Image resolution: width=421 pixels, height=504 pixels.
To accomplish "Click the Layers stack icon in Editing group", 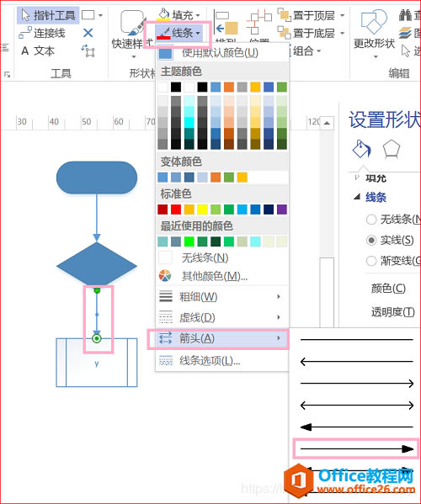I will click(x=405, y=33).
